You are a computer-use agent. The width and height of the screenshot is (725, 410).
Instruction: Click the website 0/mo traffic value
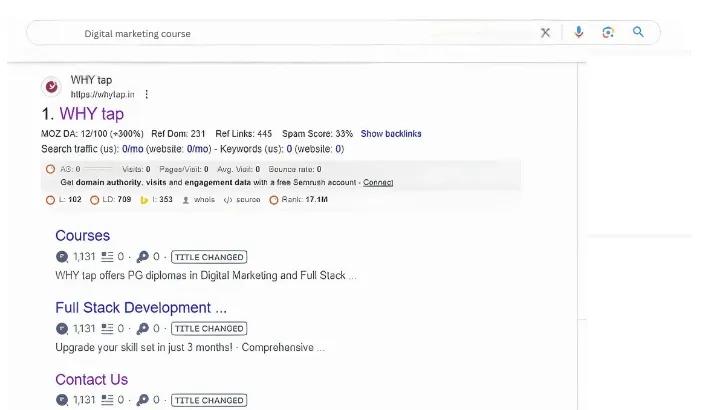(x=197, y=149)
